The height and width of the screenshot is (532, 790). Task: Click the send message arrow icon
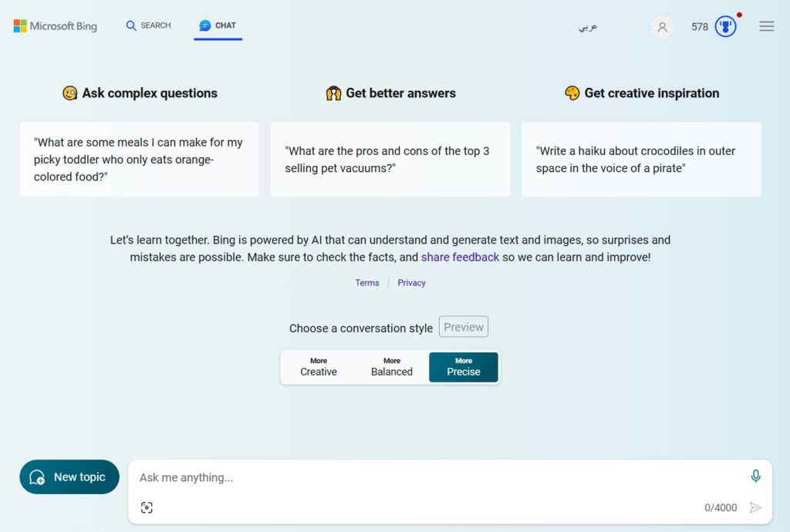[x=755, y=507]
